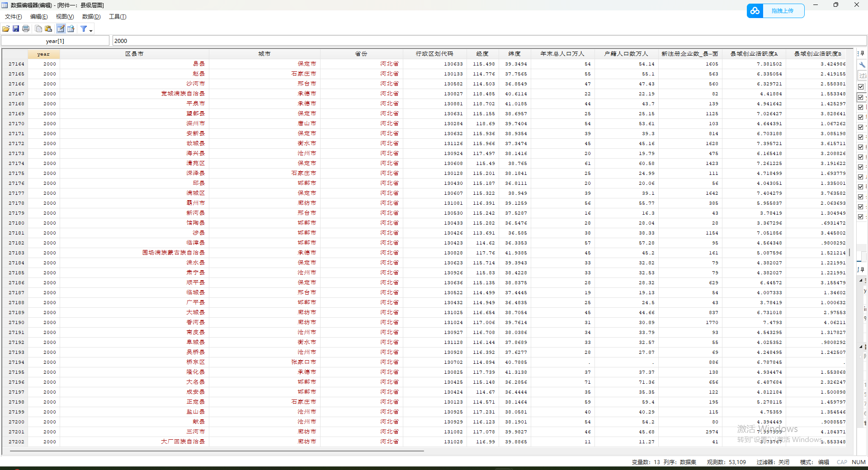Toggle the focused dotted-outline variable checkbox
This screenshot has height=470, width=868.
point(861,97)
